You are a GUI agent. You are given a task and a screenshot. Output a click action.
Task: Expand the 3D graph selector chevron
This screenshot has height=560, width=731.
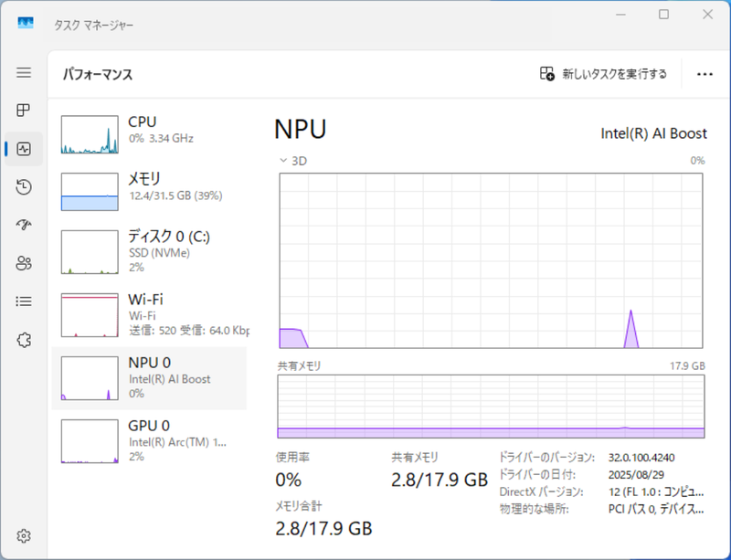[283, 160]
